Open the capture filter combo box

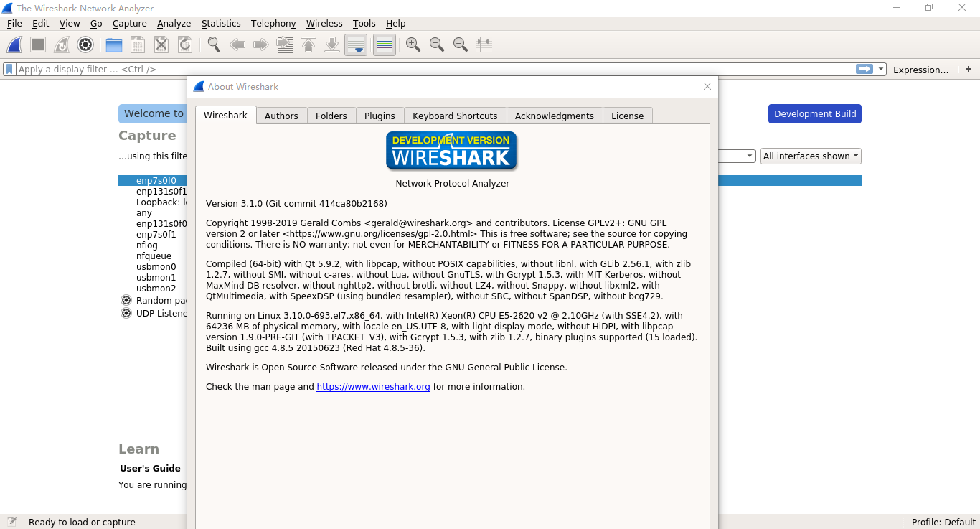click(x=750, y=156)
